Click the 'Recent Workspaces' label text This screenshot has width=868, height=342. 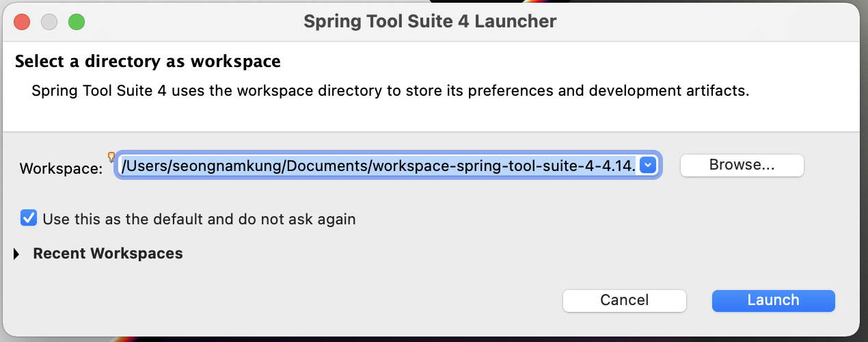coord(108,254)
